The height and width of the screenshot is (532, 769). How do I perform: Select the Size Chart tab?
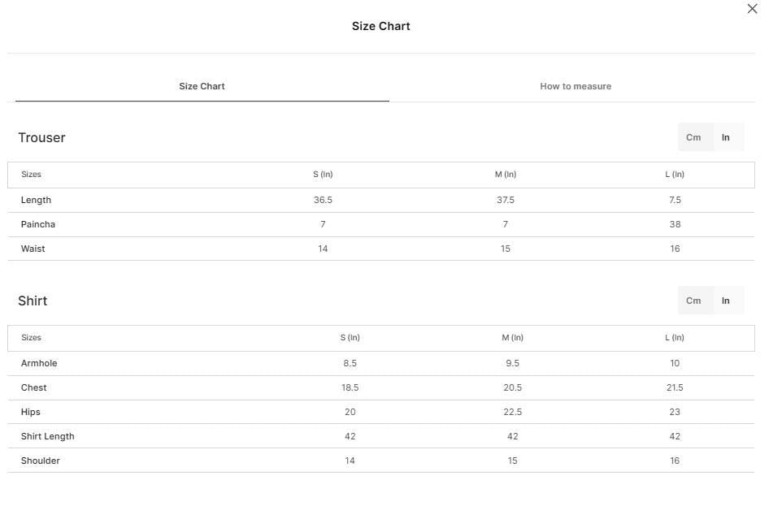click(202, 86)
